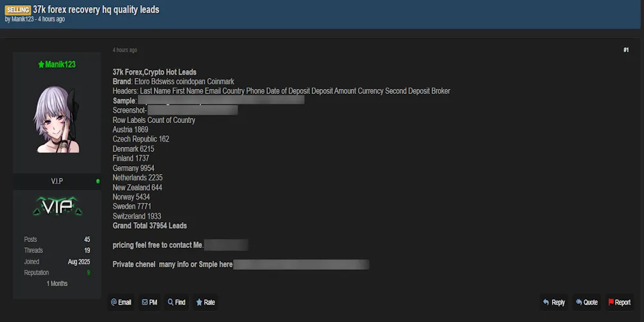Screen dimensions: 644x322
Task: Click the blurred Screenshot link
Action: click(x=193, y=110)
